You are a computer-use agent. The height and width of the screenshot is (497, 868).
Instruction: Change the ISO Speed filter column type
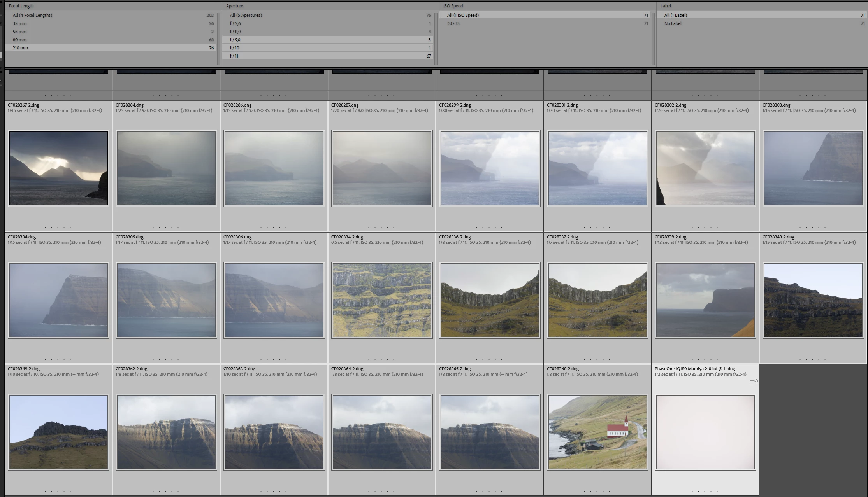(x=453, y=6)
